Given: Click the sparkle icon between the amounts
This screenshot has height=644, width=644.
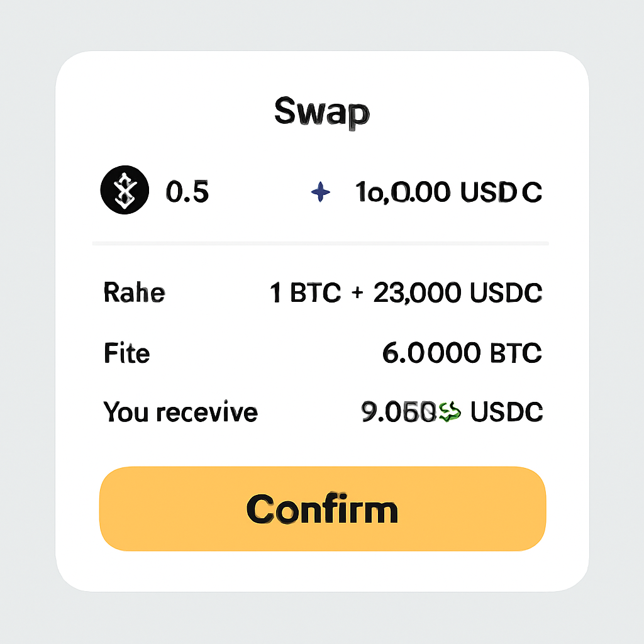Looking at the screenshot, I should coord(321,192).
